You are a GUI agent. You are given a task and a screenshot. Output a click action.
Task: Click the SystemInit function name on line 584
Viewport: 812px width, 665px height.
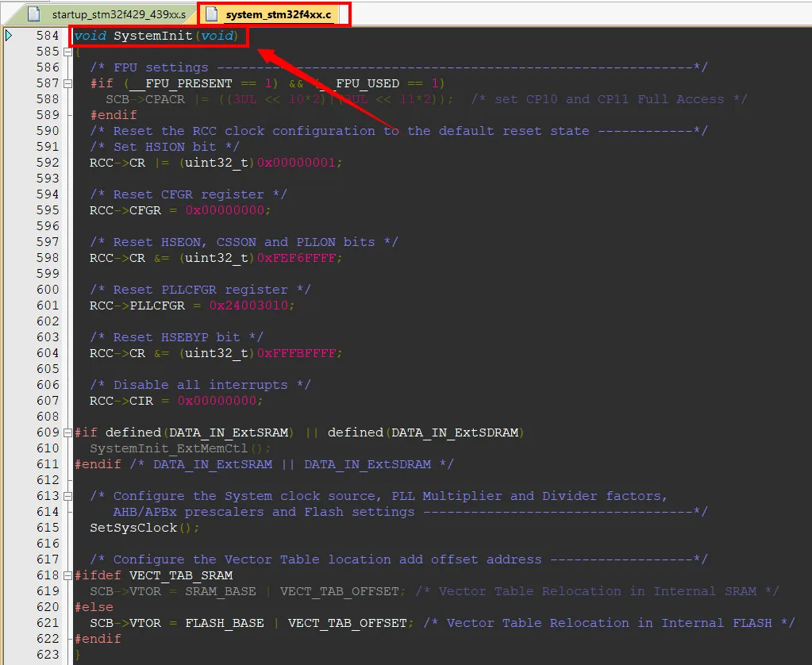tap(153, 36)
